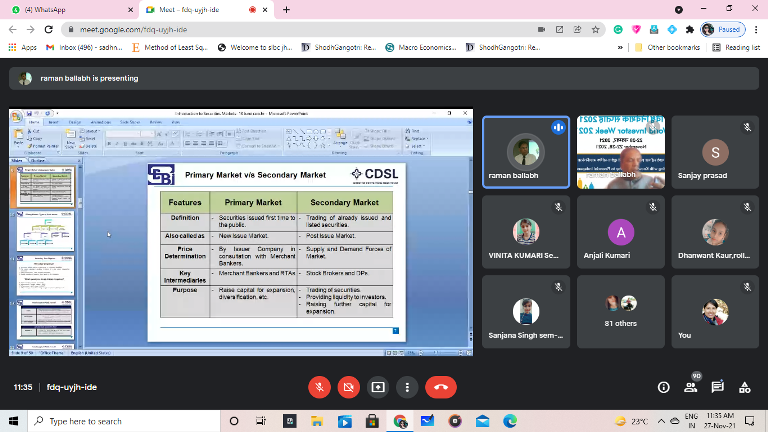Select Sanjana Singh participant tile
This screenshot has width=768, height=432.
[x=526, y=312]
